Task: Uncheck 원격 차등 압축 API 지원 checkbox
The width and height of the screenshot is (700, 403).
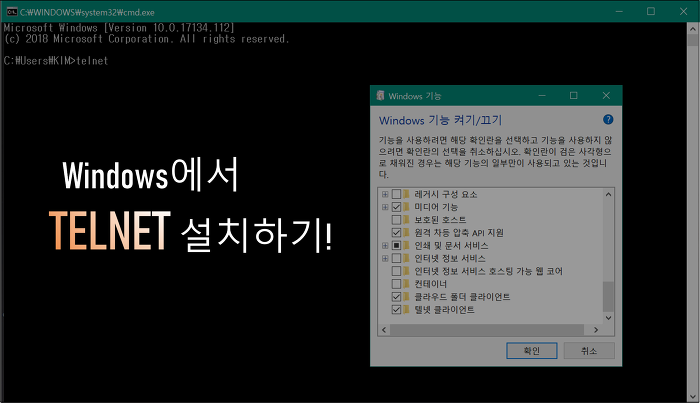Action: tap(396, 233)
